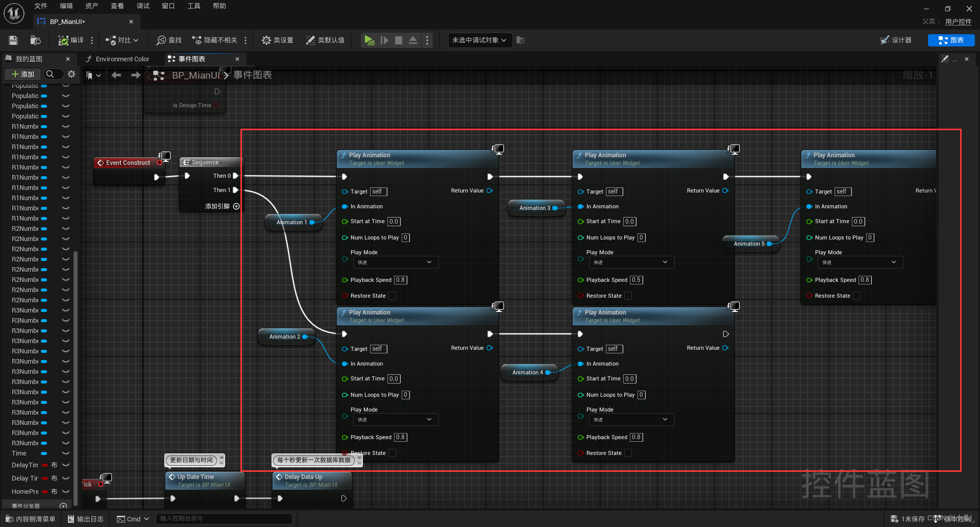Viewport: 980px width, 527px height.
Task: Click the eject icon in the play toolbar
Action: pos(413,40)
